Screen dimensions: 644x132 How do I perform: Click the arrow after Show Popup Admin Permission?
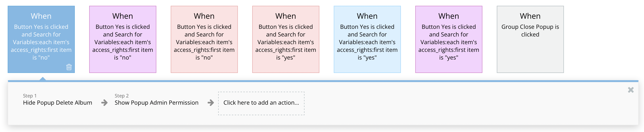(x=211, y=103)
